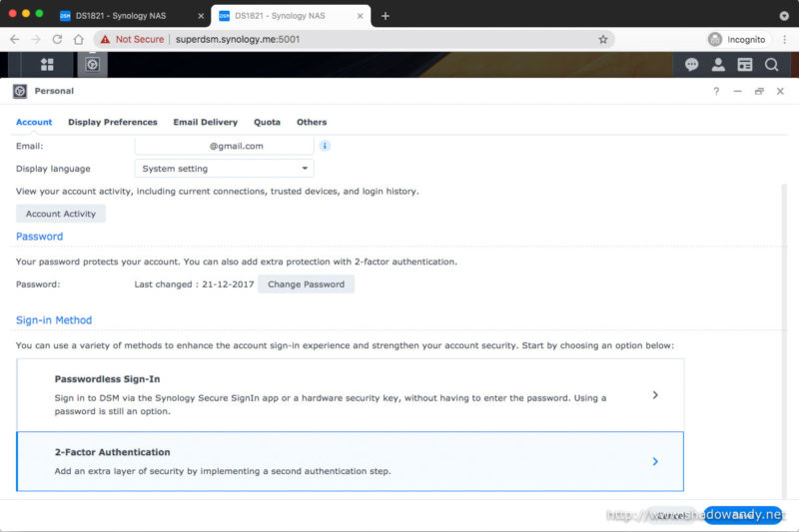Click the Not Secure warning icon
Viewport: 799px width, 532px height.
click(105, 39)
